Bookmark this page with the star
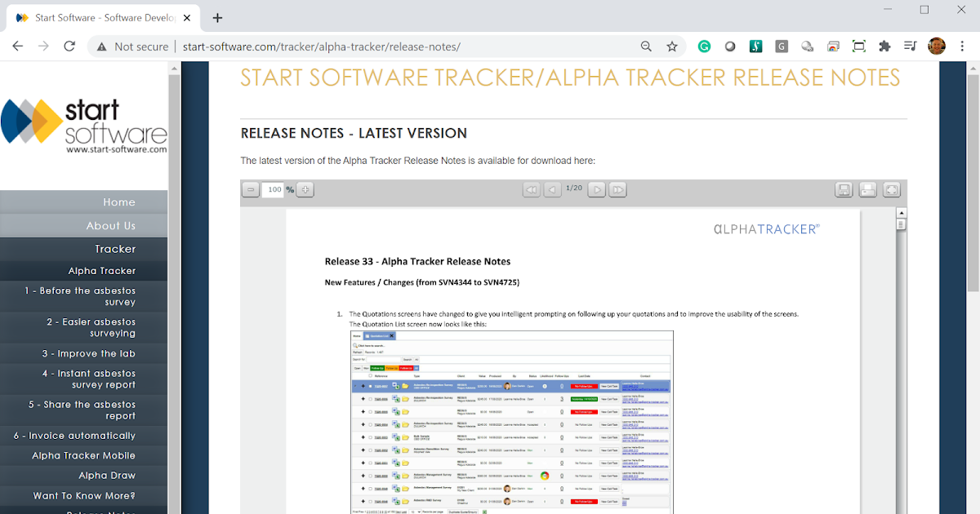The height and width of the screenshot is (514, 980). [671, 47]
